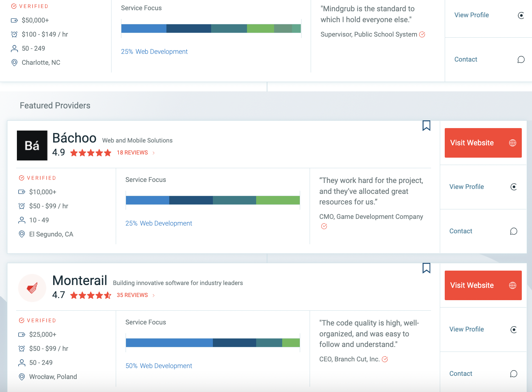
Task: Click profile target icon in Báchoo row
Action: coord(513,187)
